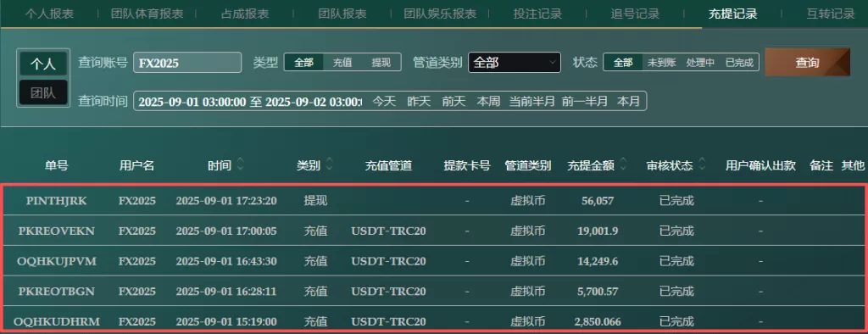Select 已完成 status filter

pos(739,63)
